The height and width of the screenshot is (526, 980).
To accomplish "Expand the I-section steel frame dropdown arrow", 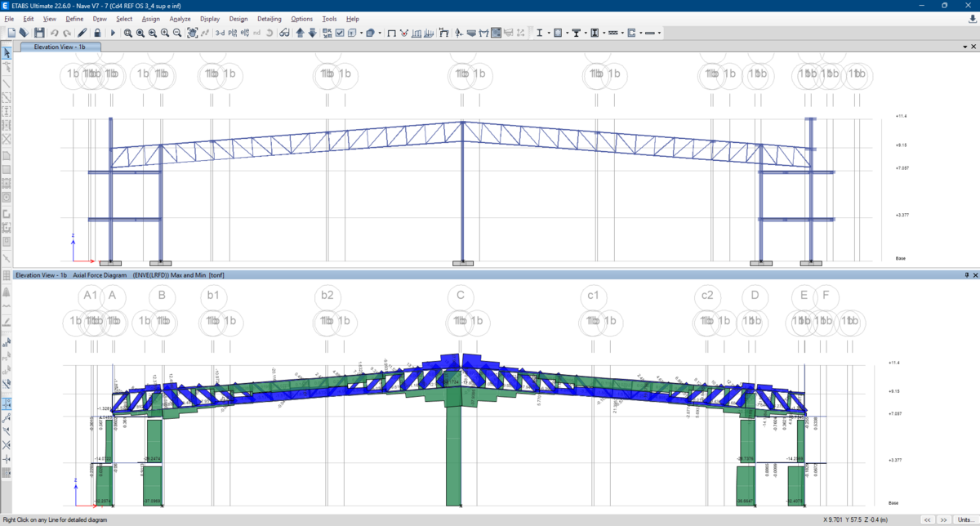I will coord(548,33).
